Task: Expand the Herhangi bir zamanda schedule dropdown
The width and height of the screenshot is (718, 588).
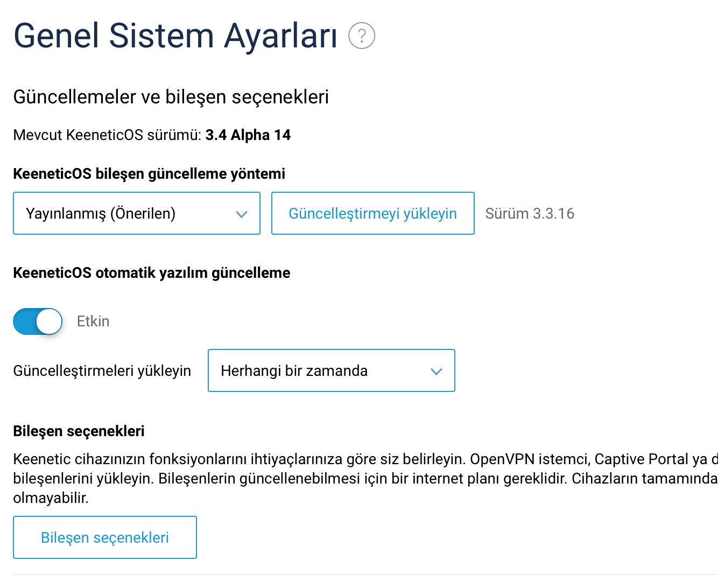Action: [x=332, y=370]
